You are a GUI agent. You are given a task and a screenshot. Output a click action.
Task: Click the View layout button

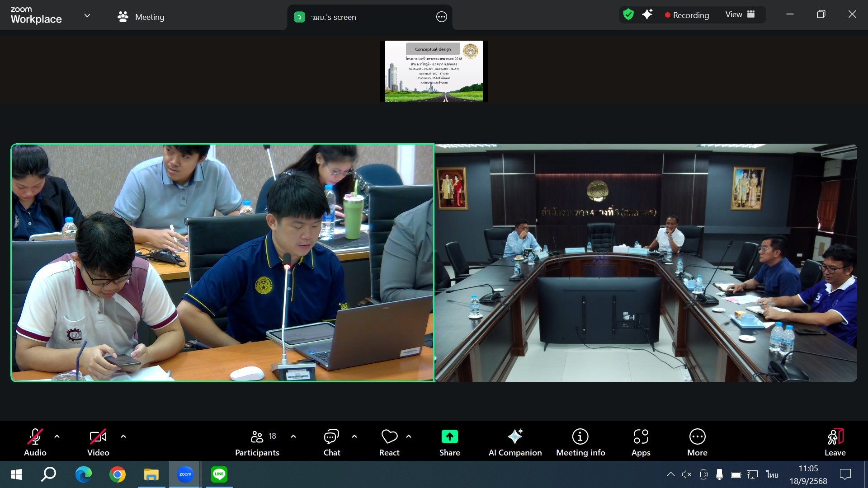pyautogui.click(x=740, y=14)
